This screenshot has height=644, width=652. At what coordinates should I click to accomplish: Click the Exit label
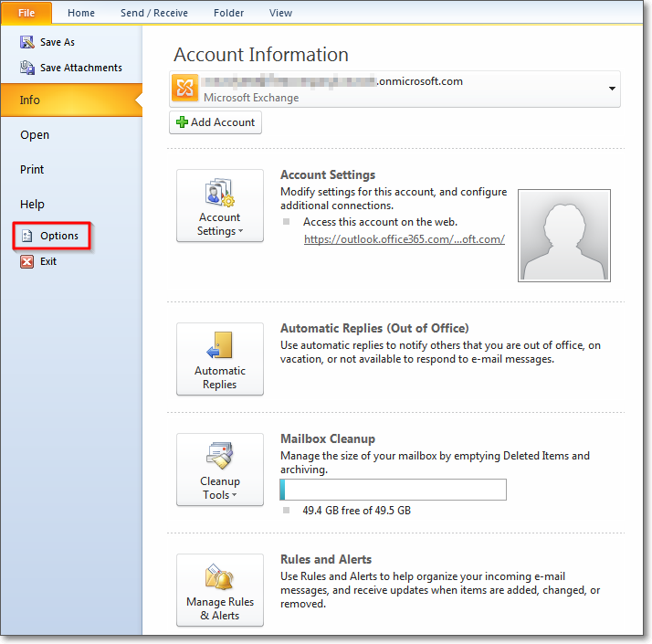[x=48, y=261]
